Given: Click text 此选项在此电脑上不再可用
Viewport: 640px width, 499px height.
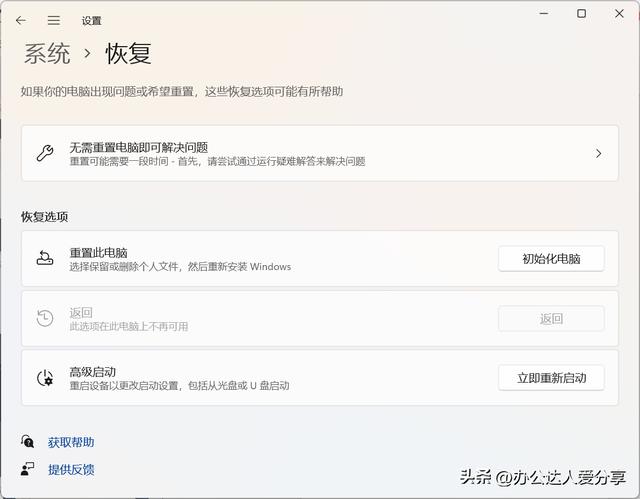Looking at the screenshot, I should point(129,326).
